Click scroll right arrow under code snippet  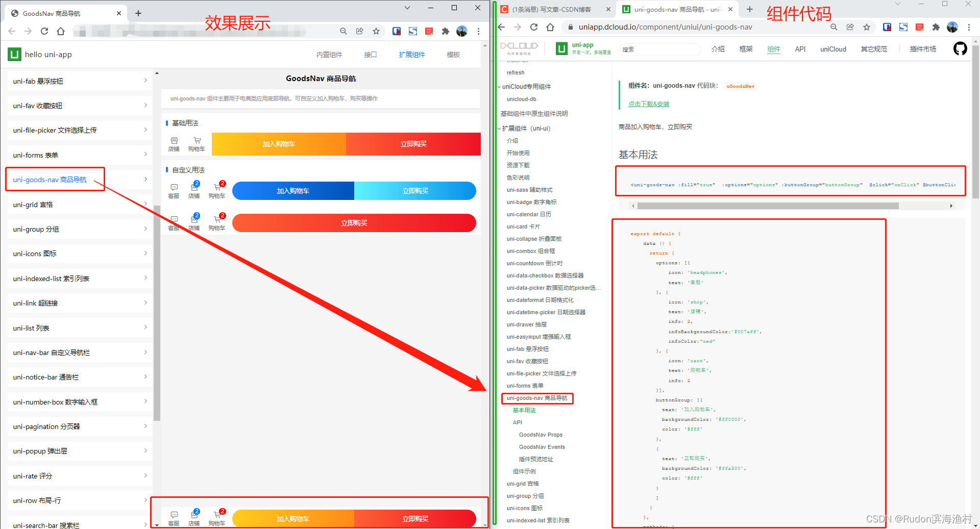click(951, 206)
